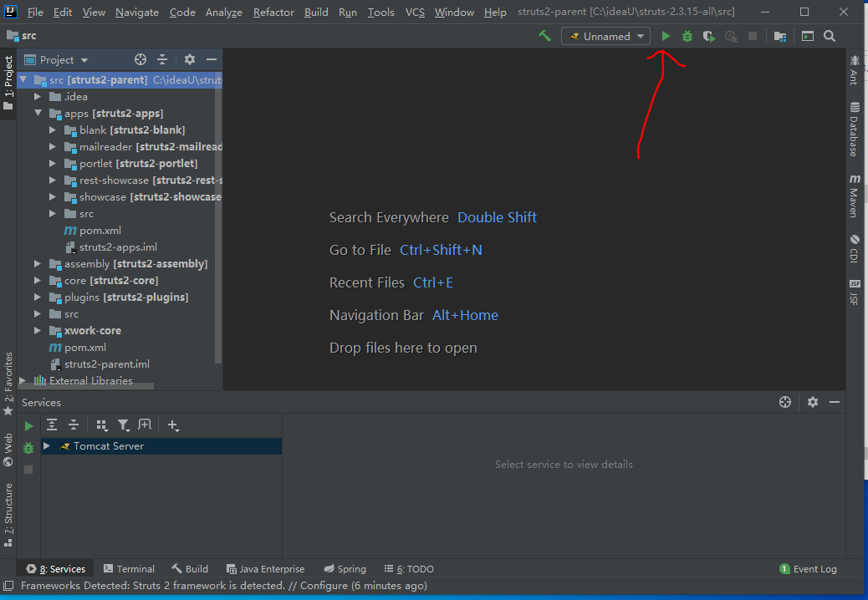Toggle the 7: Structure side tool window
Screen dimensions: 868x600
click(x=8, y=515)
